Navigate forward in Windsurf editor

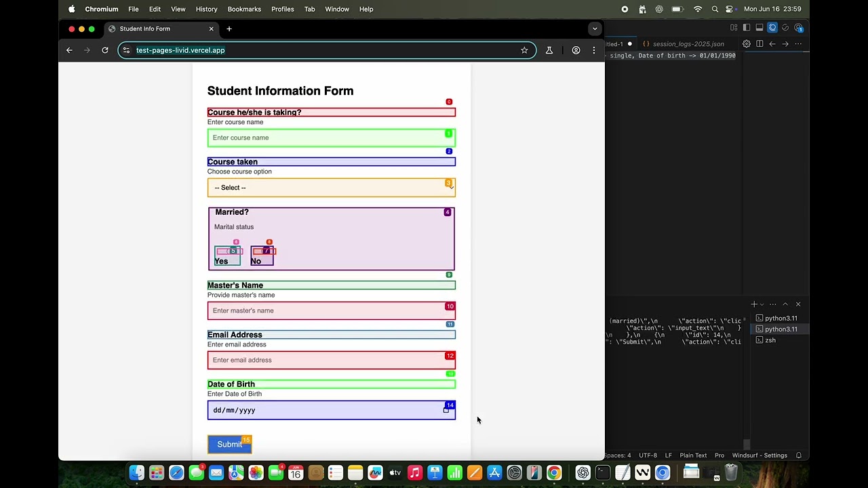(x=785, y=44)
